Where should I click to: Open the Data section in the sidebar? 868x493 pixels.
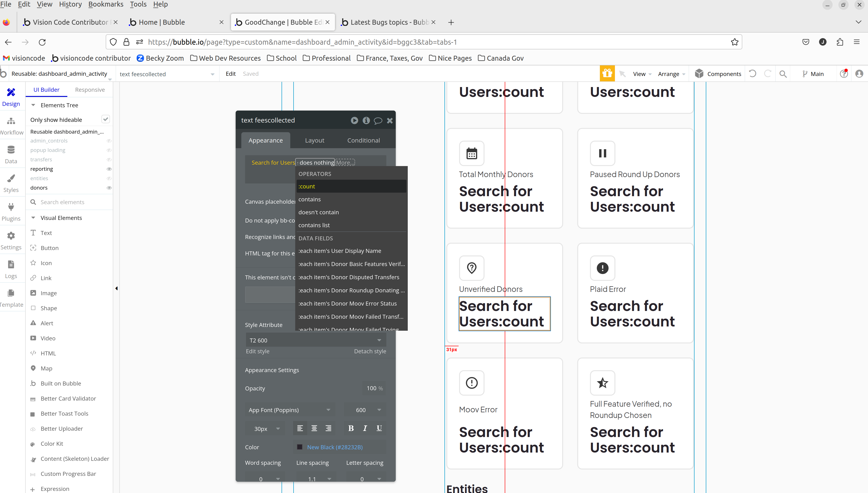[x=11, y=154]
